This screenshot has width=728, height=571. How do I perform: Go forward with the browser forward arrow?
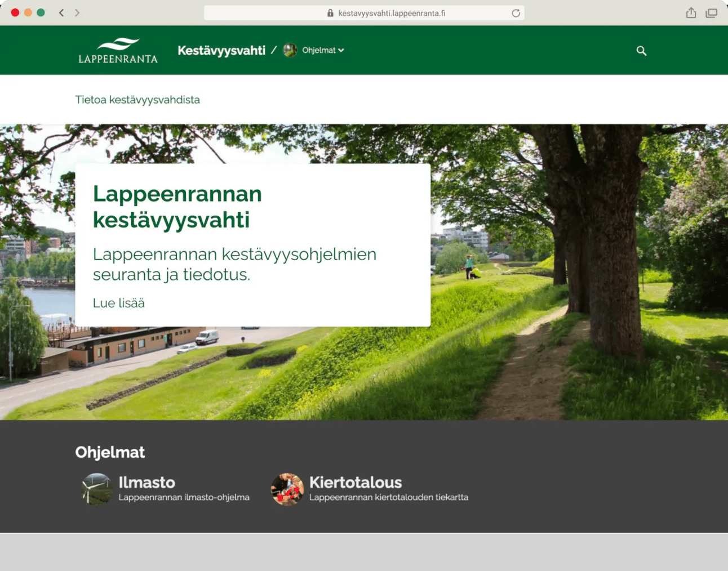coord(77,12)
